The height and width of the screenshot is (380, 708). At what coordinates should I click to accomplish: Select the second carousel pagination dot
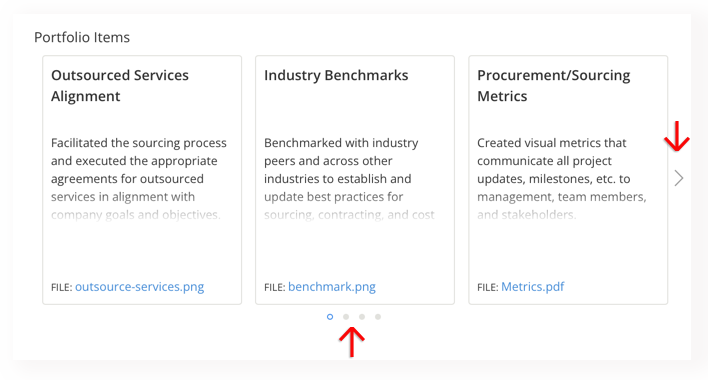click(346, 317)
